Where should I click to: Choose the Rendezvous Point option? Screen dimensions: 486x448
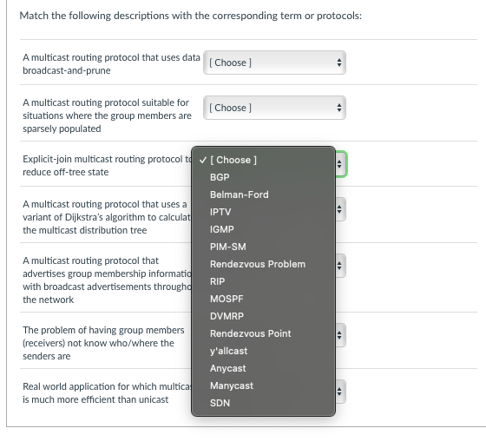point(263,333)
